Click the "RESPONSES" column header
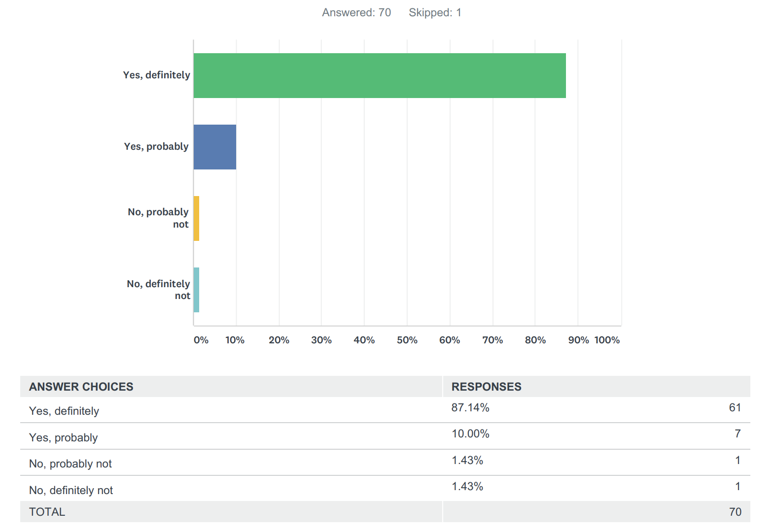Screen dimensions: 775x532 coord(486,387)
